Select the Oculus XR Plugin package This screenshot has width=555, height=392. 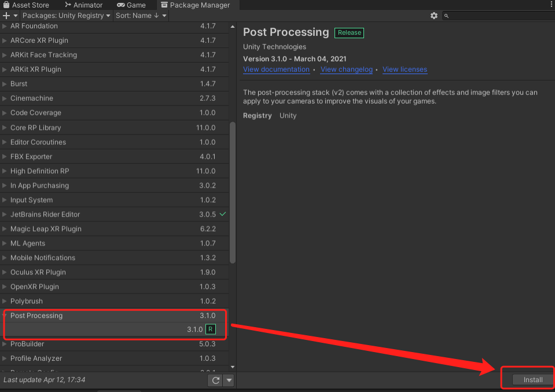[115, 272]
